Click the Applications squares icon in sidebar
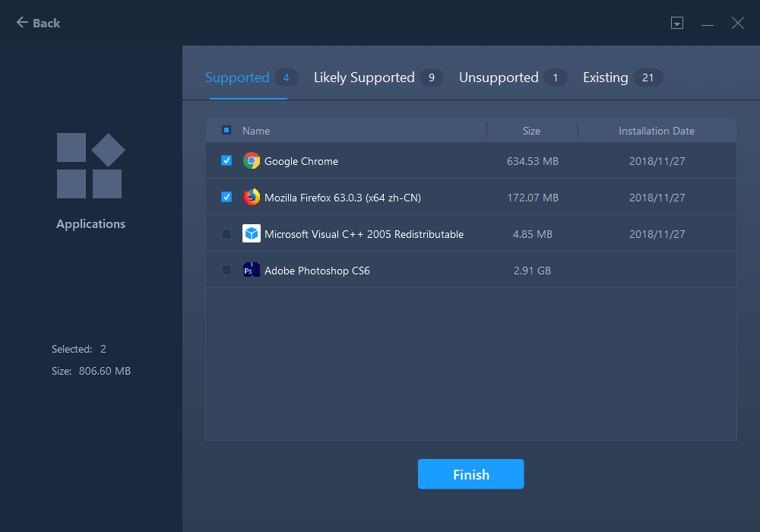760x532 pixels. pos(90,166)
